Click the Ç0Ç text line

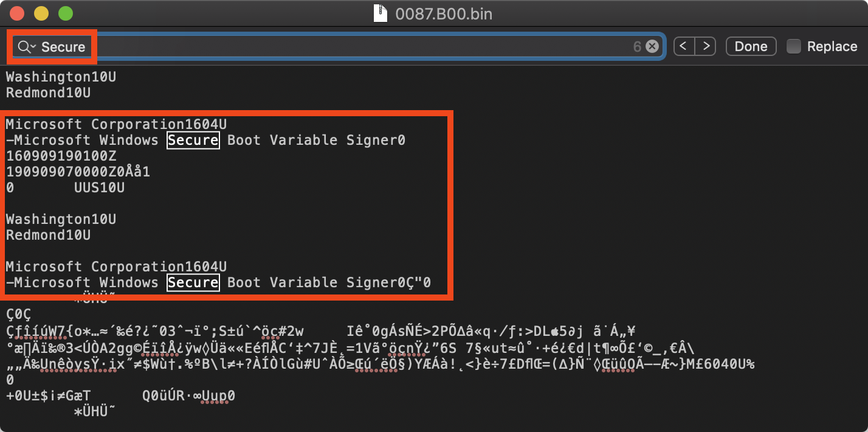pyautogui.click(x=18, y=314)
